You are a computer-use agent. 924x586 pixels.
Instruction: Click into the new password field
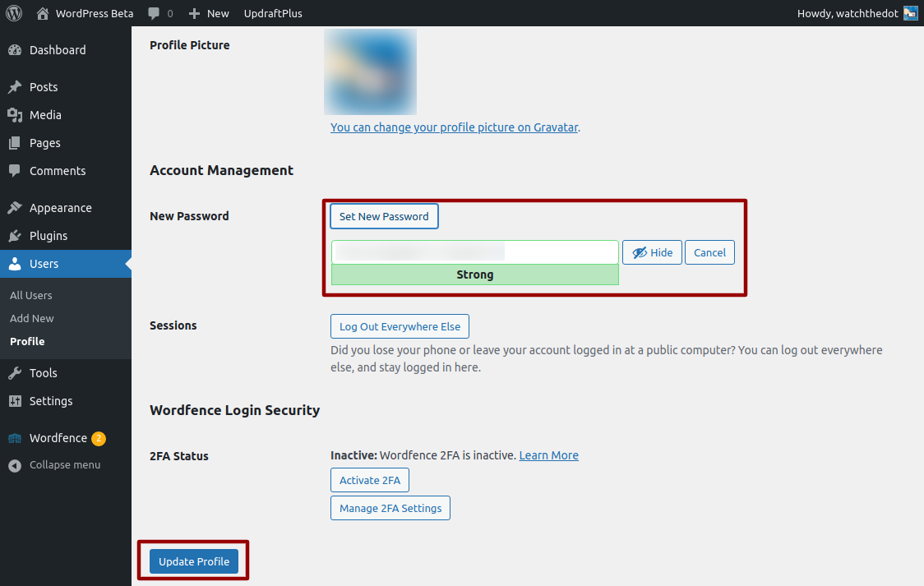[474, 251]
